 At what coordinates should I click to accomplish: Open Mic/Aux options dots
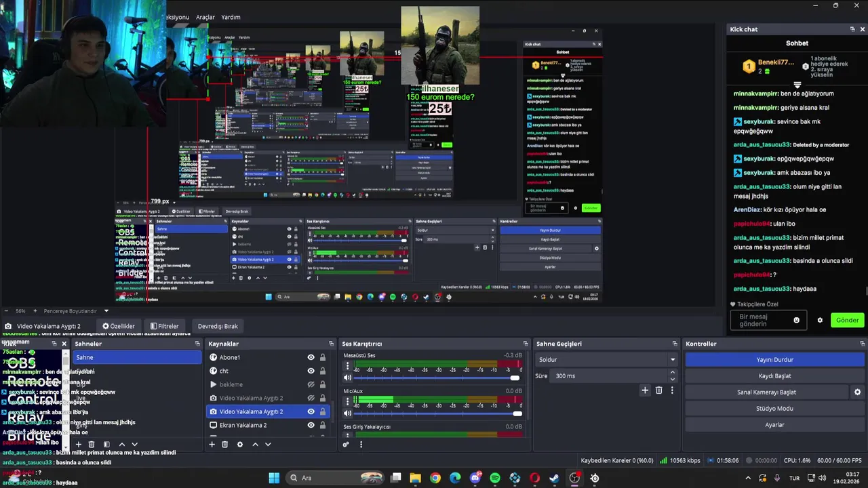click(348, 402)
